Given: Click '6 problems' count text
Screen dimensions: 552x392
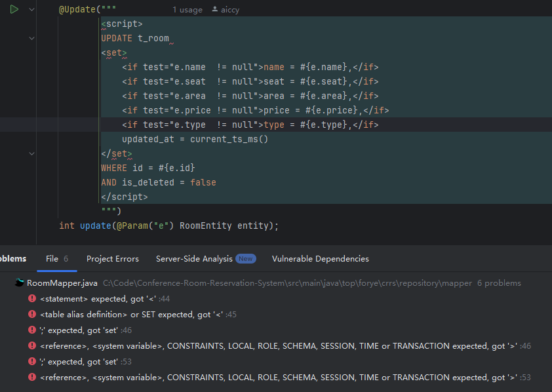Looking at the screenshot, I should point(499,283).
